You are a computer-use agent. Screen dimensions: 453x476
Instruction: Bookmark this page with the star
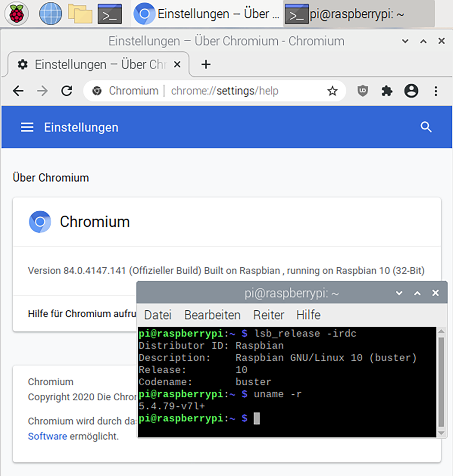[332, 91]
